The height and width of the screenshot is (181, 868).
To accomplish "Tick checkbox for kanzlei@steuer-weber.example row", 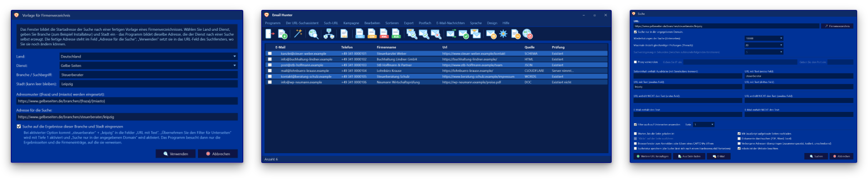I will (x=270, y=53).
